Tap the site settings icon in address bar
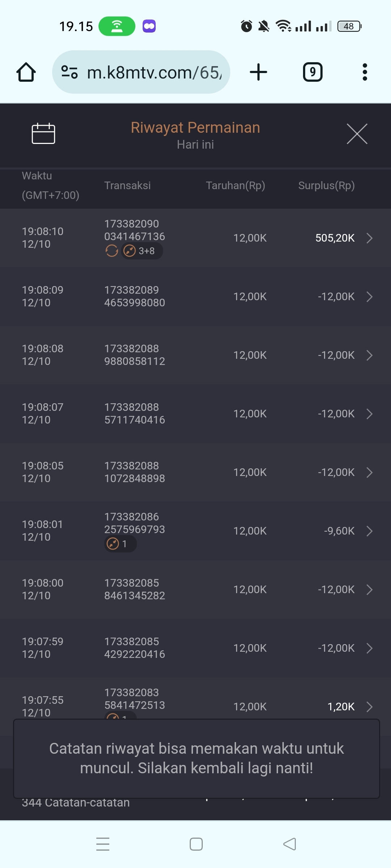The image size is (391, 868). pos(70,72)
